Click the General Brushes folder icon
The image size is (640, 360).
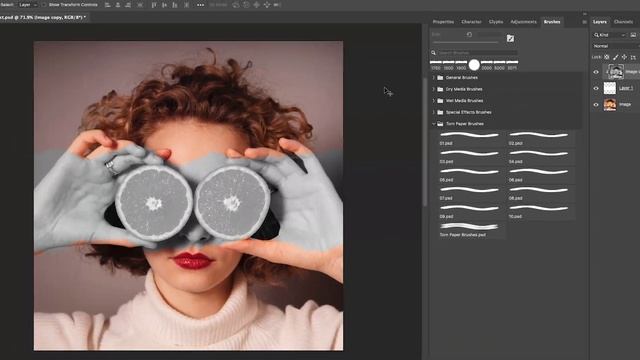pyautogui.click(x=440, y=78)
